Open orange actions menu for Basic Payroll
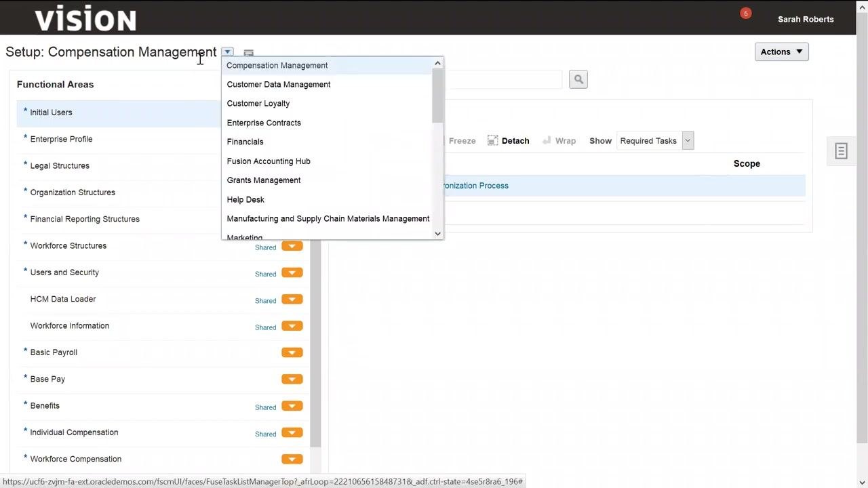This screenshot has width=868, height=488. click(292, 352)
